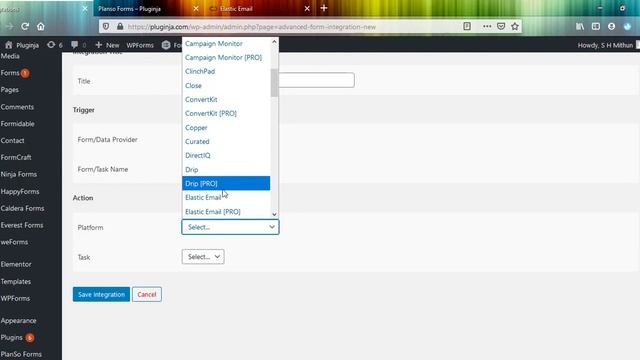Click the Cancel button
The width and height of the screenshot is (640, 360).
(x=147, y=294)
